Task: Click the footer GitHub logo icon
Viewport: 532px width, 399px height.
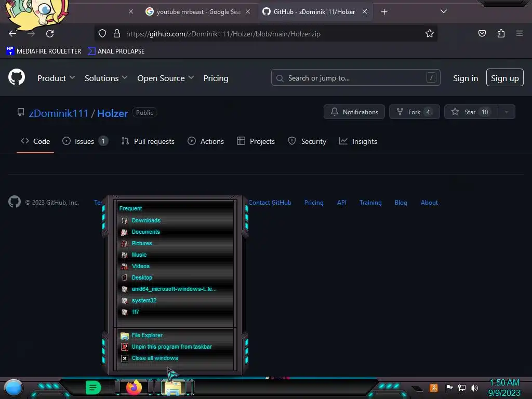Action: pyautogui.click(x=15, y=202)
